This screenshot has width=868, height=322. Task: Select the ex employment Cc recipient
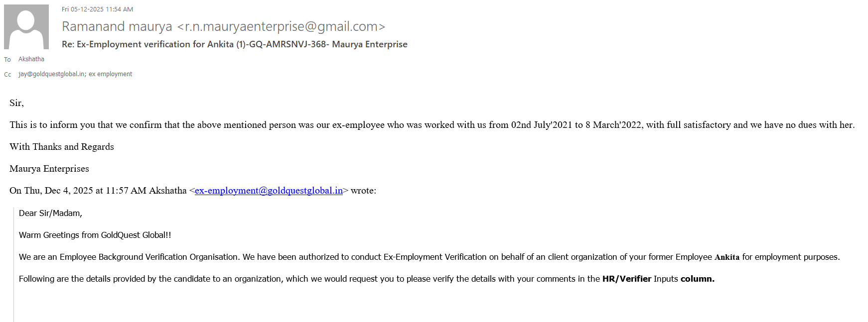[111, 74]
